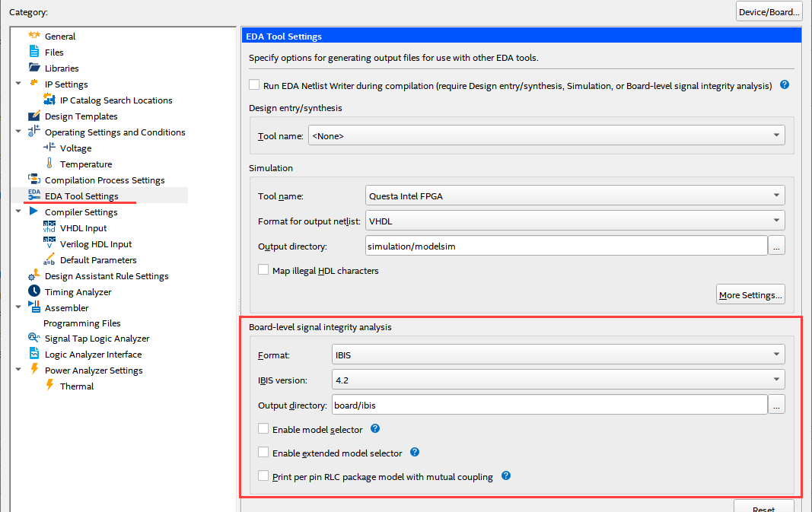
Task: Select Compilation Process Settings category
Action: coord(104,180)
